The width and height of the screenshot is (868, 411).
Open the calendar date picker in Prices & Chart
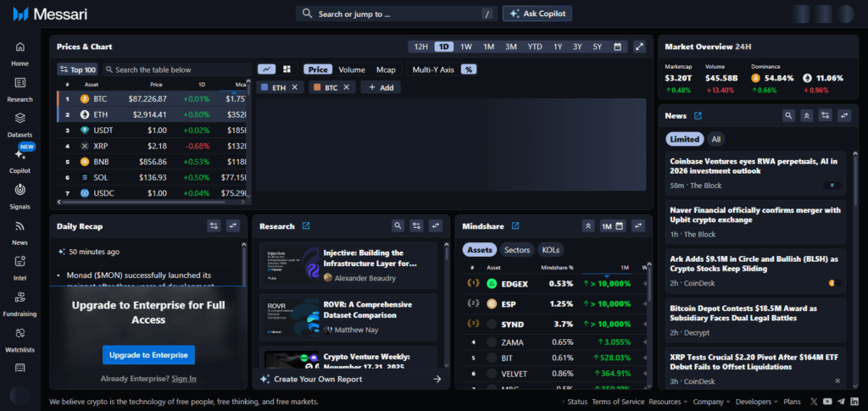pos(618,47)
